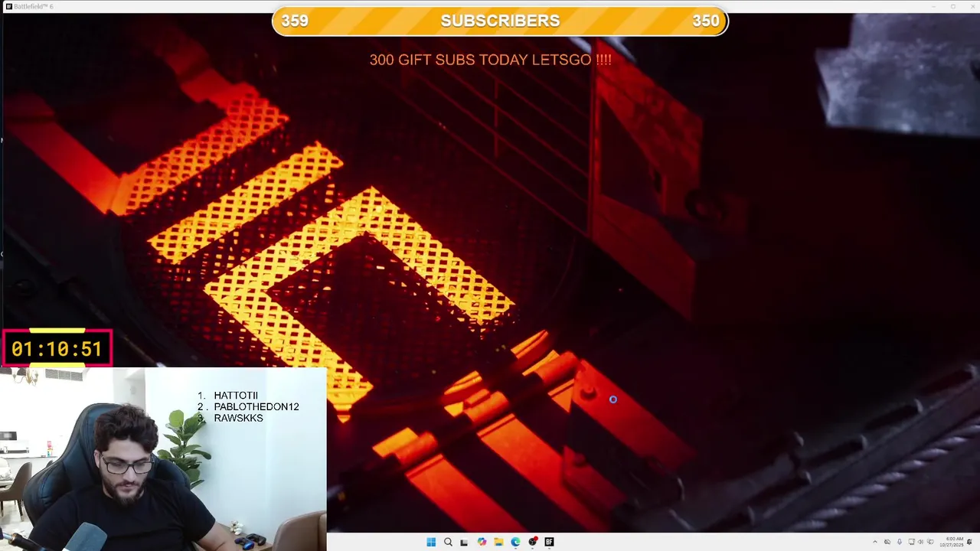Open Task View on the taskbar

pos(464,542)
